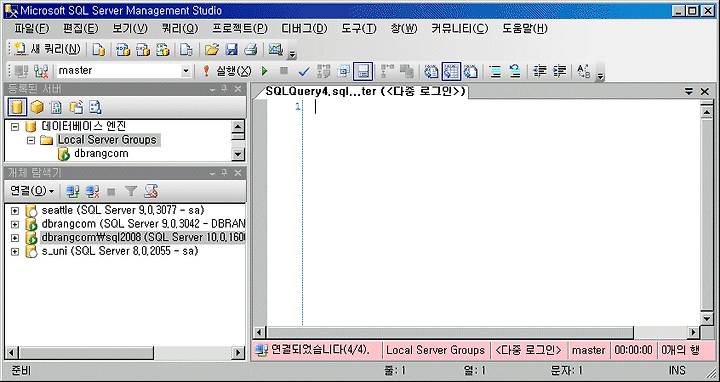The width and height of the screenshot is (720, 382).
Task: Save the query with the floppy disk icon
Action: point(231,49)
